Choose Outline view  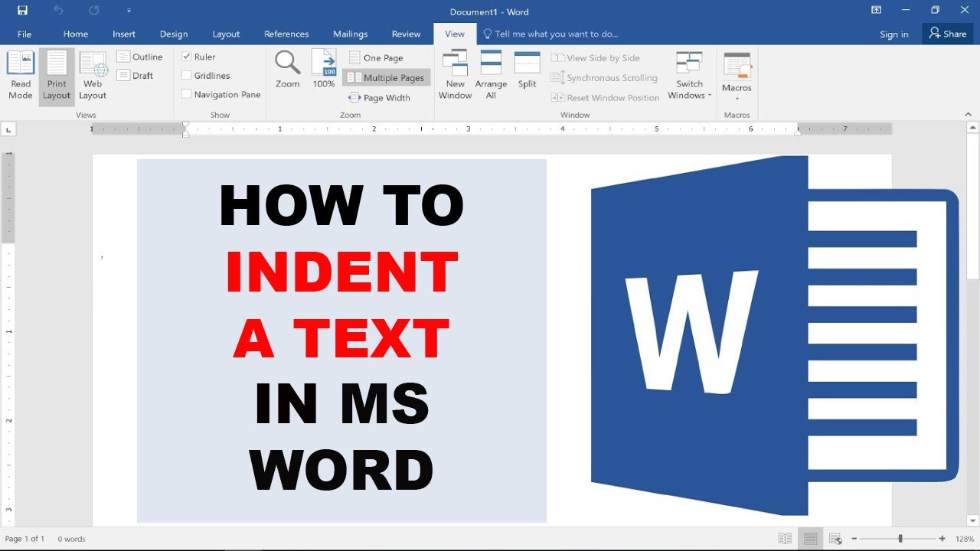coord(140,57)
